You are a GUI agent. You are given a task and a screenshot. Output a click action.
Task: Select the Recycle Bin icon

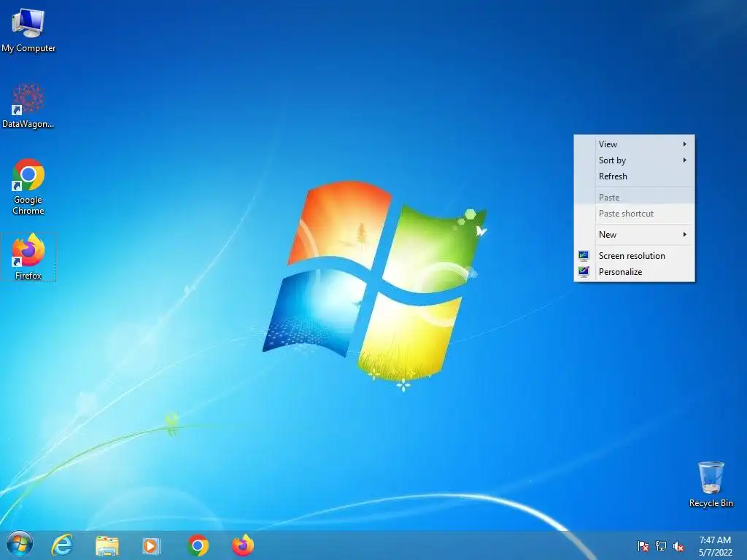(x=711, y=484)
